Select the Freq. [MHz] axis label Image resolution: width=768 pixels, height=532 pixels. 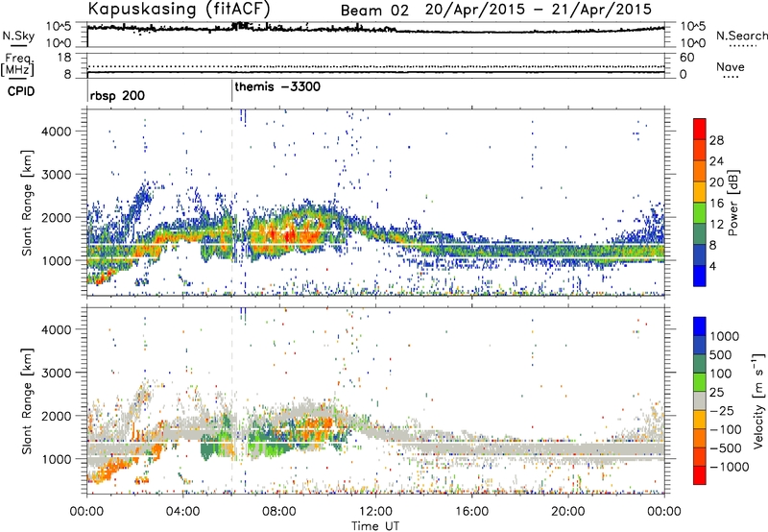click(18, 64)
